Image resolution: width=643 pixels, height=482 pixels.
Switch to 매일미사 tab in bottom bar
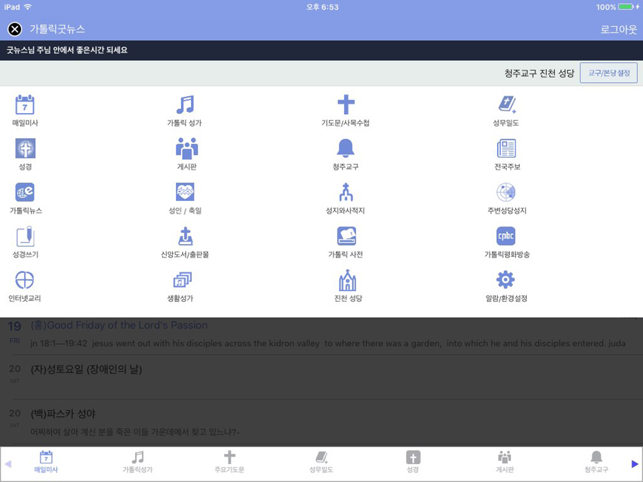click(x=46, y=462)
